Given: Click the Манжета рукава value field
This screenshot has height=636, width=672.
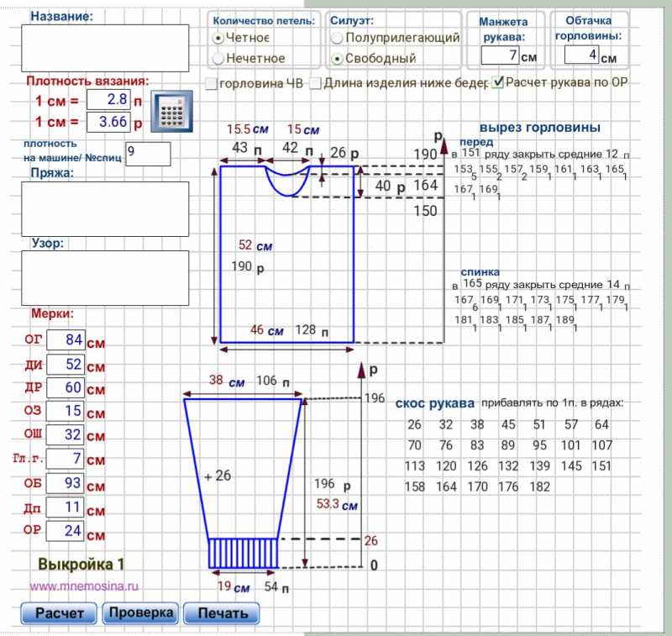Looking at the screenshot, I should pyautogui.click(x=500, y=56).
